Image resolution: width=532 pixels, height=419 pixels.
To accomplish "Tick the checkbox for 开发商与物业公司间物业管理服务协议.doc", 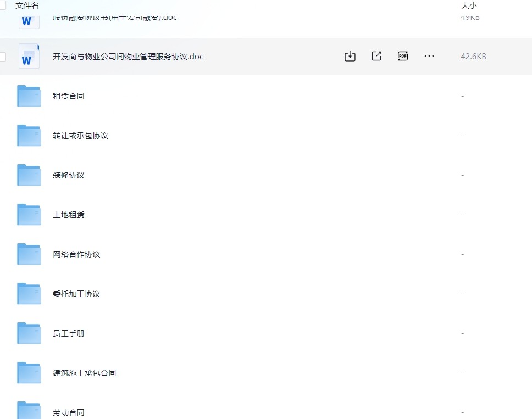I will point(3,57).
